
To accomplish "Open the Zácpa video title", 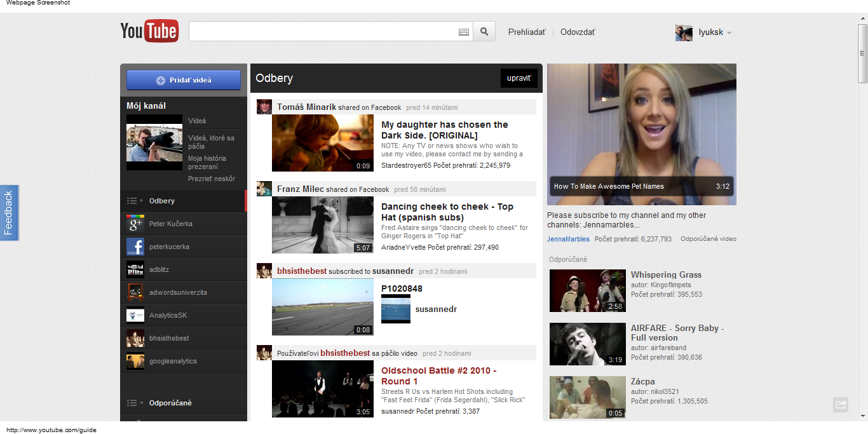I will point(643,381).
